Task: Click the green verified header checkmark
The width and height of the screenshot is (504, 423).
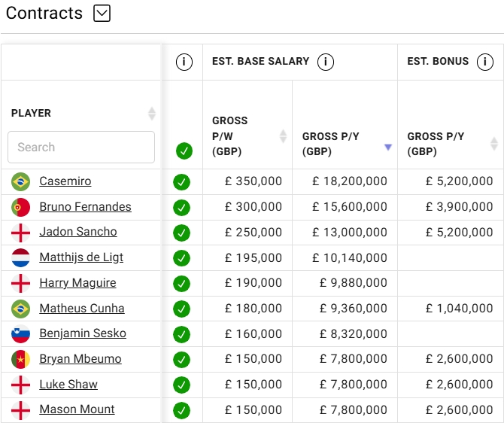Action: [184, 151]
